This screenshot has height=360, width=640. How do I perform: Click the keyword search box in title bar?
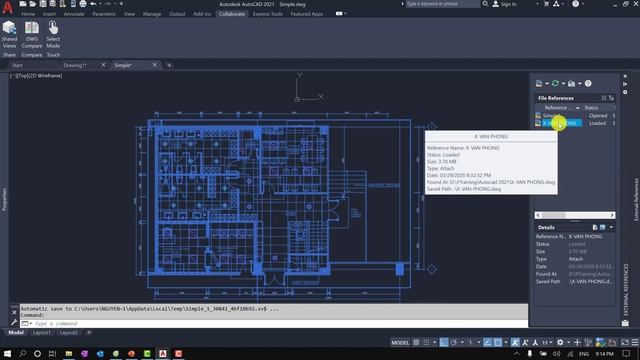click(443, 4)
